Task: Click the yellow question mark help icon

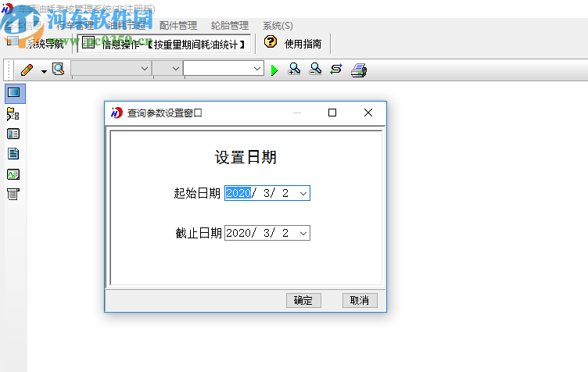Action: tap(271, 42)
